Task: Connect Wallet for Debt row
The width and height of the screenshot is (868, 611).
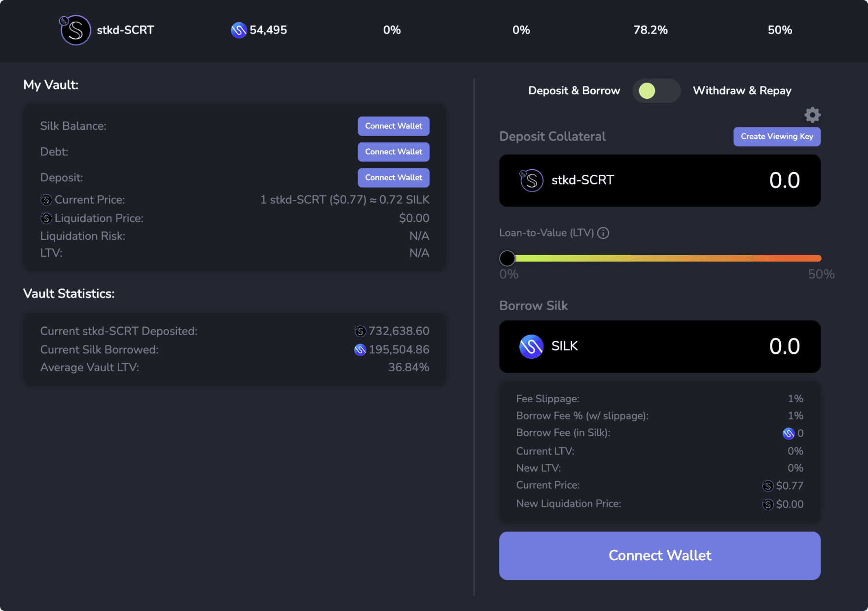Action: [x=394, y=152]
